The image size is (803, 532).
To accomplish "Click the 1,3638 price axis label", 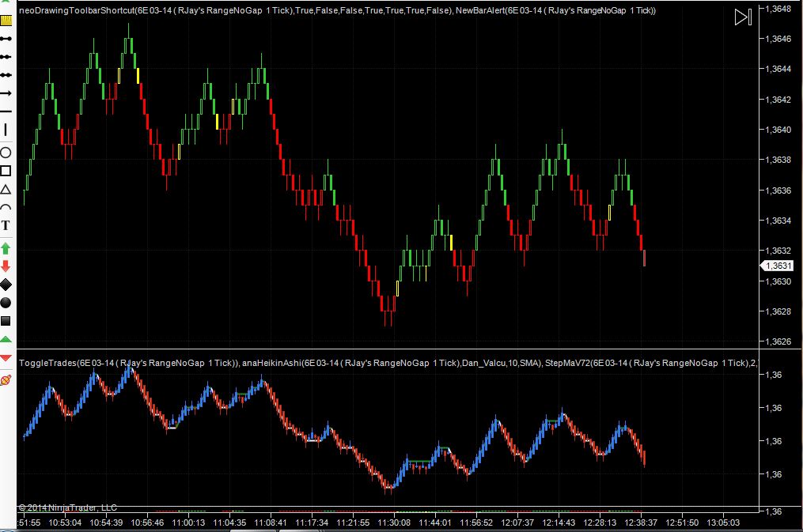I will coord(778,160).
